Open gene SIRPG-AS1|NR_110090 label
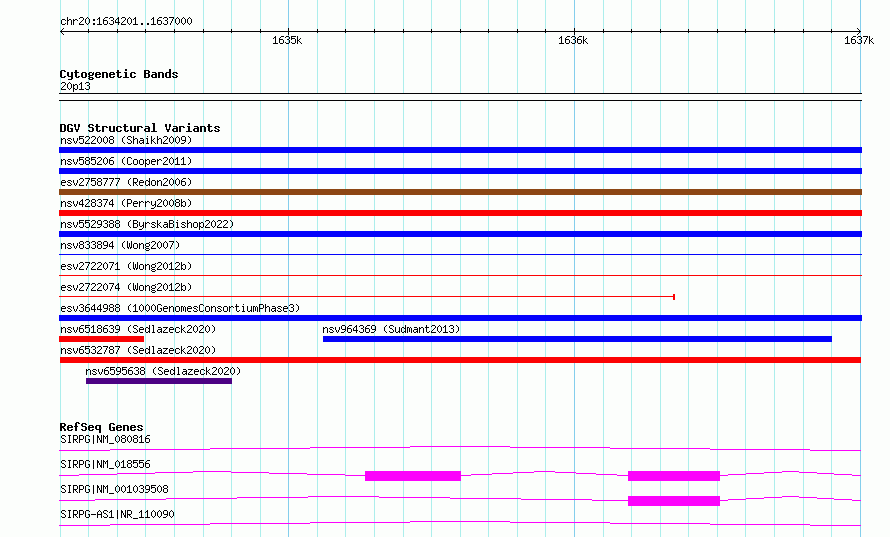Screen dimensions: 890x537 pyautogui.click(x=117, y=514)
